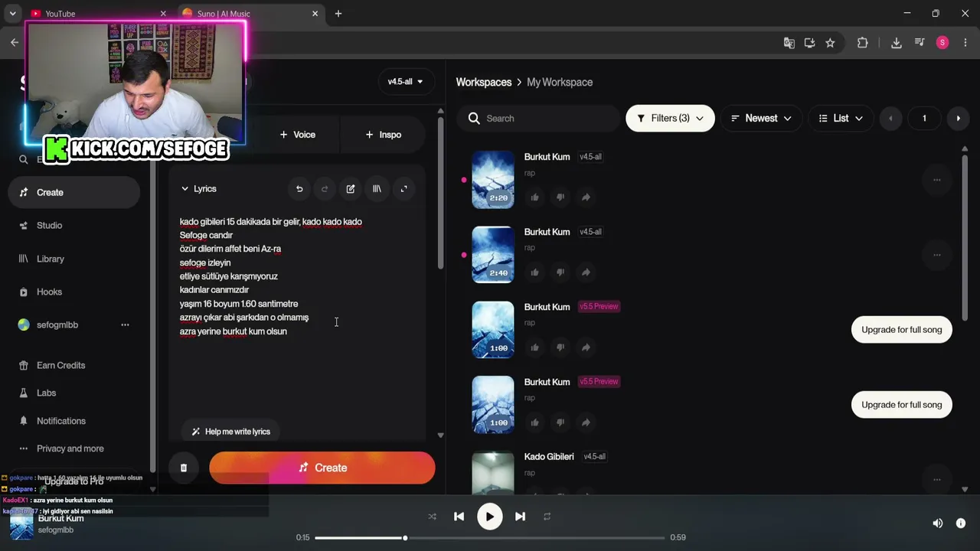Bookmark this page with the star icon

point(830,43)
